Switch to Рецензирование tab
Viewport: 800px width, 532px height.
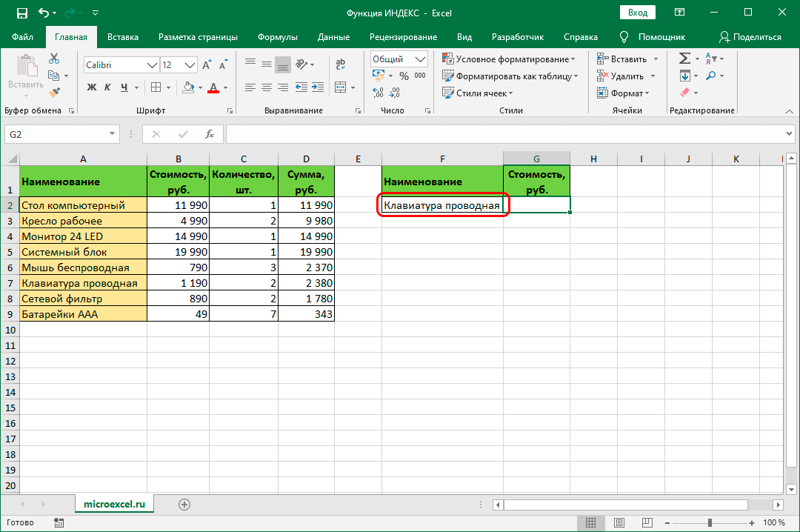[x=403, y=37]
